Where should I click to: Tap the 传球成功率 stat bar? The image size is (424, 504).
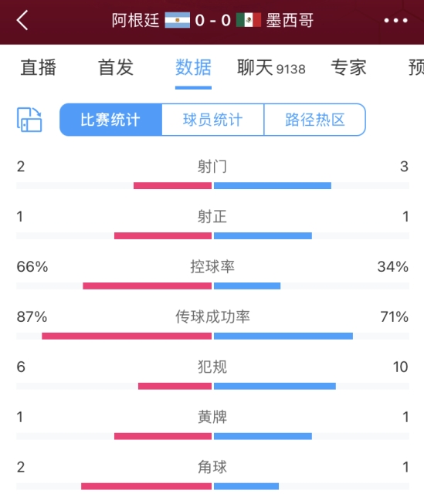(212, 336)
